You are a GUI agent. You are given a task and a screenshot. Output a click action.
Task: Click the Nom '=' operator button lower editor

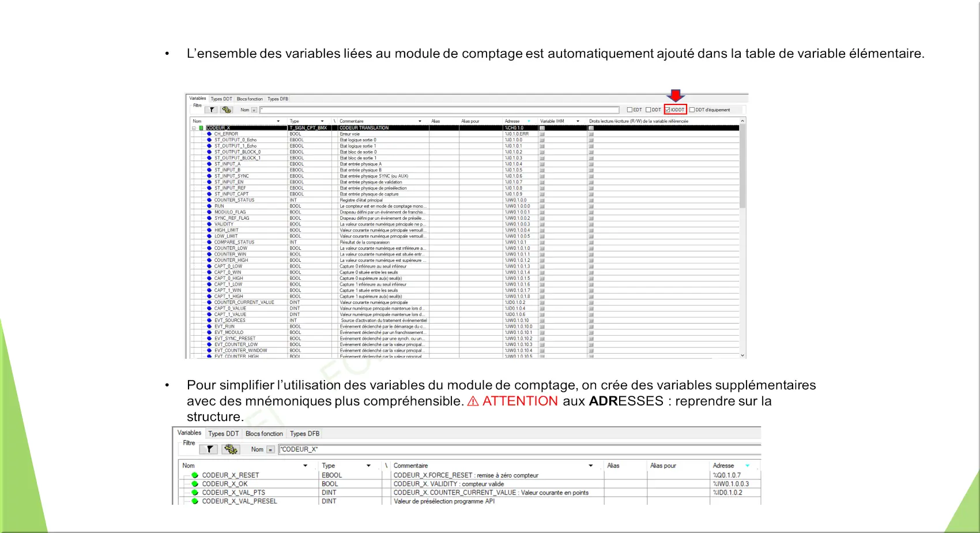(x=270, y=449)
